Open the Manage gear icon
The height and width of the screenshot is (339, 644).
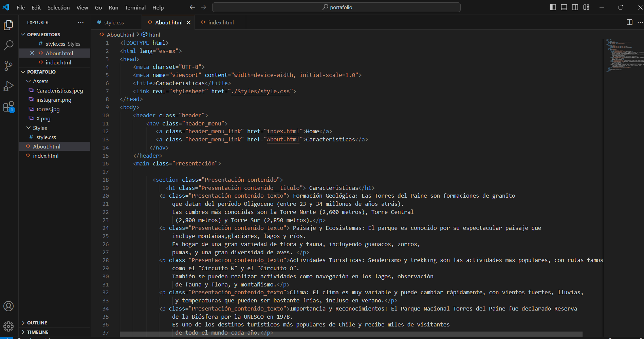[8, 326]
